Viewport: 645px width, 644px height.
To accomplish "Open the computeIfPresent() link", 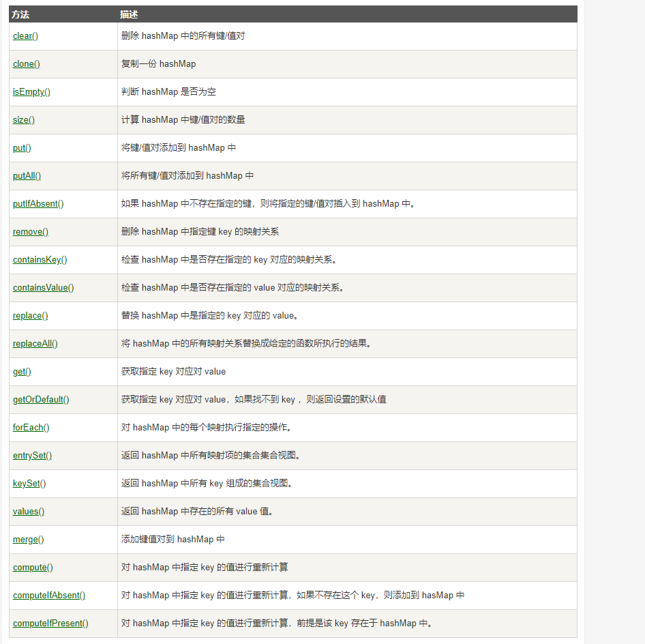I will 50,624.
